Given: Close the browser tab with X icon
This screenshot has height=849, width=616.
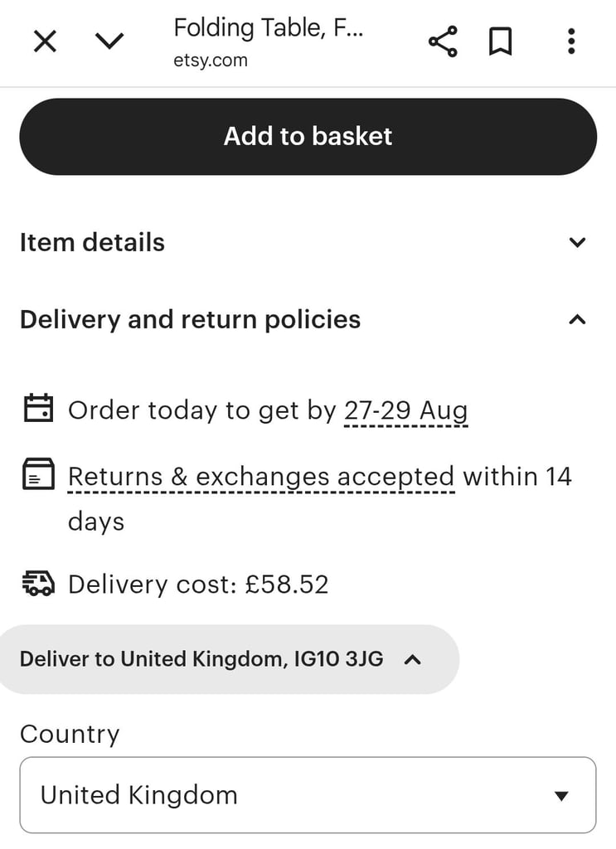Looking at the screenshot, I should coord(45,41).
